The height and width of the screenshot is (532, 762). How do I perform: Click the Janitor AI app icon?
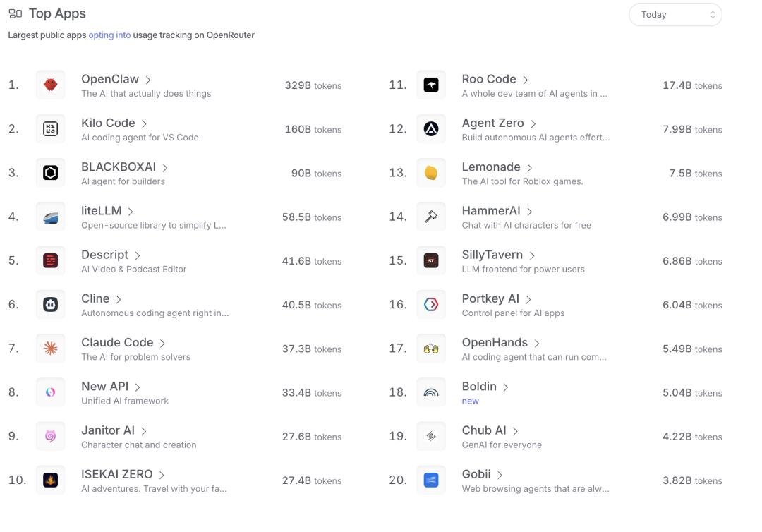pos(50,437)
